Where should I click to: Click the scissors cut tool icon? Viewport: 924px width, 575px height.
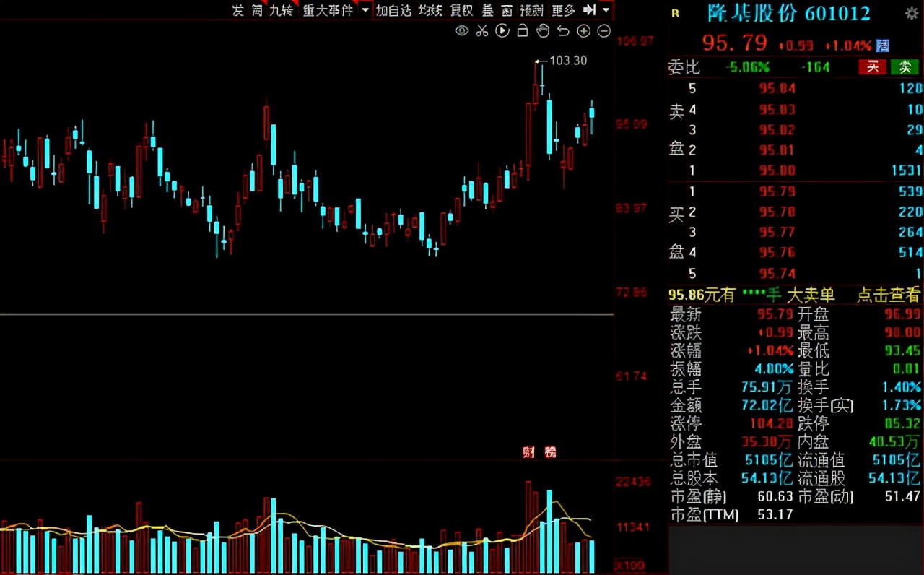483,30
